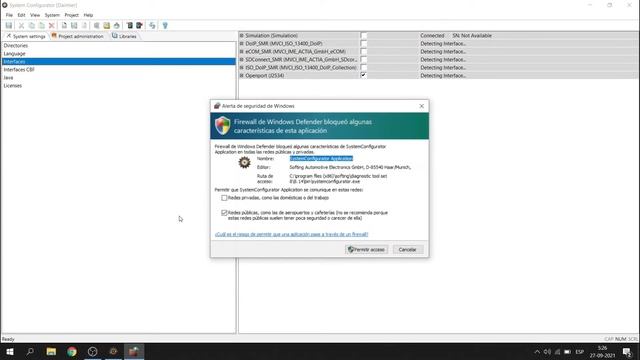Click the Save toolbar icon

point(9,25)
